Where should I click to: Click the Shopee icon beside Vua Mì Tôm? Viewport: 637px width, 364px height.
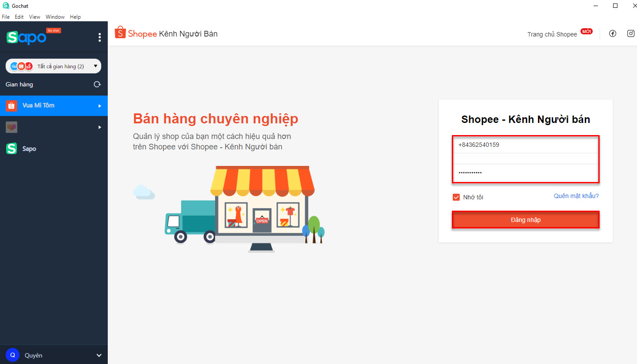coord(11,106)
